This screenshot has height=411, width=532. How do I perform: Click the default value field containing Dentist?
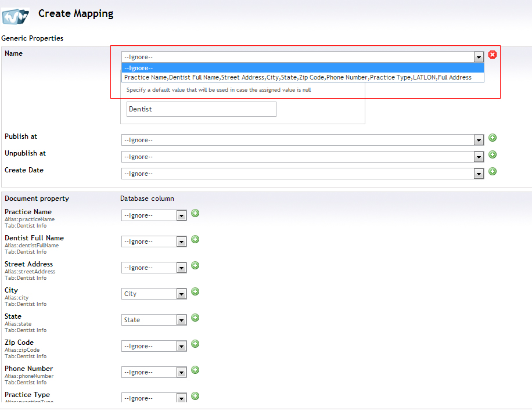(201, 109)
